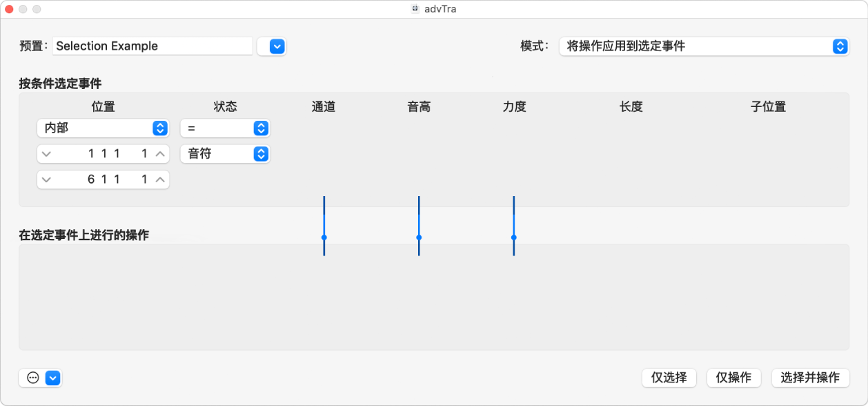Click the down arrow on the 6 1 1 1 position stepper
868x406 pixels.
tap(46, 179)
